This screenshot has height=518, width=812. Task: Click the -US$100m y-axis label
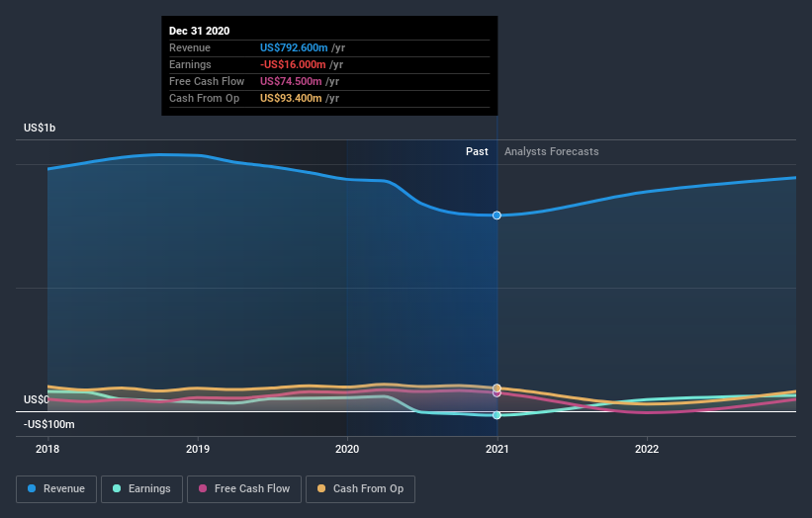pos(49,424)
